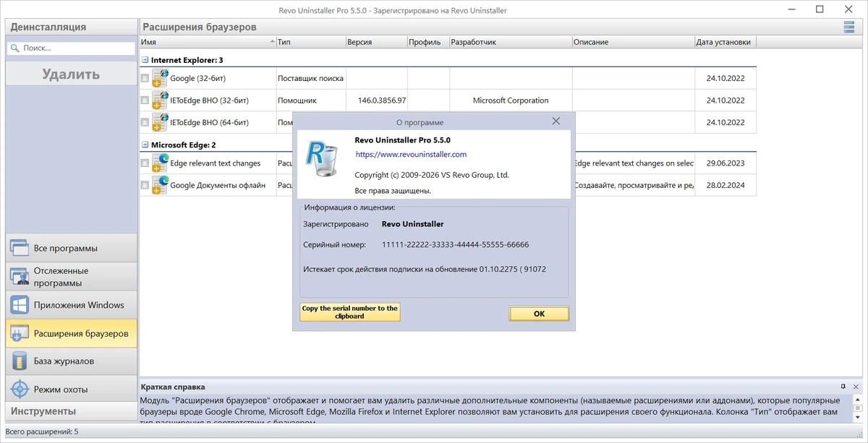The height and width of the screenshot is (443, 868).
Task: Switch to Режим охоты
Action: pyautogui.click(x=71, y=389)
